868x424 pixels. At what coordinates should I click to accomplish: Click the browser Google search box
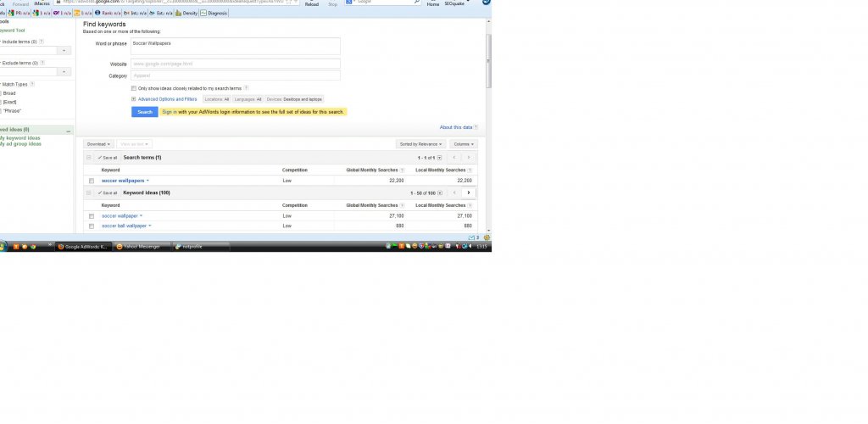tap(384, 3)
